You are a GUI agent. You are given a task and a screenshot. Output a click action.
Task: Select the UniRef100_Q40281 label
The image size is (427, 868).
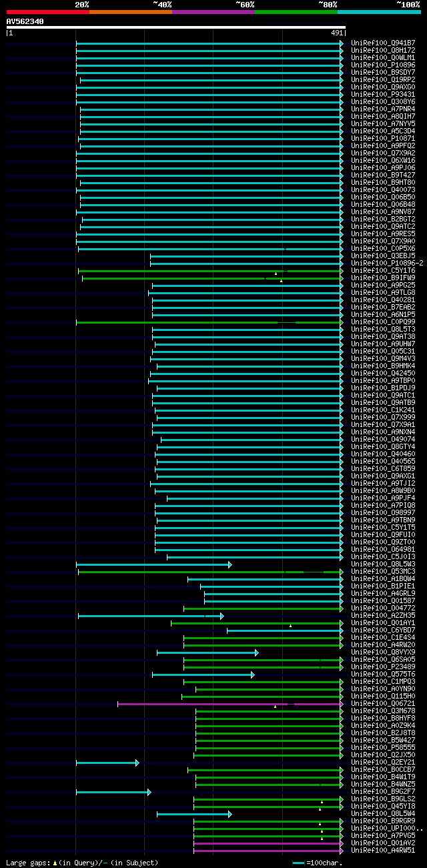(383, 300)
